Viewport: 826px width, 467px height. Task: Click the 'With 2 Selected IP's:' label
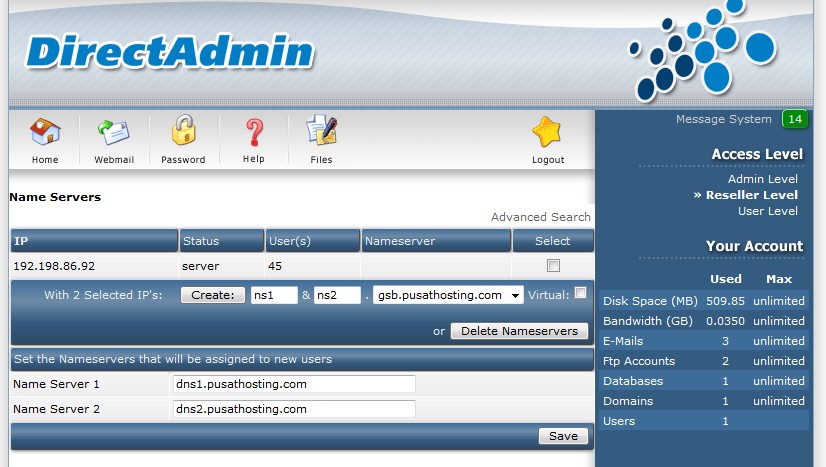(x=103, y=295)
